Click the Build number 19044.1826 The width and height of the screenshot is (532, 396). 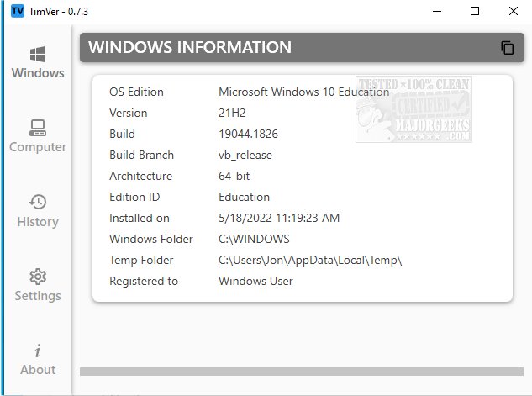point(249,134)
